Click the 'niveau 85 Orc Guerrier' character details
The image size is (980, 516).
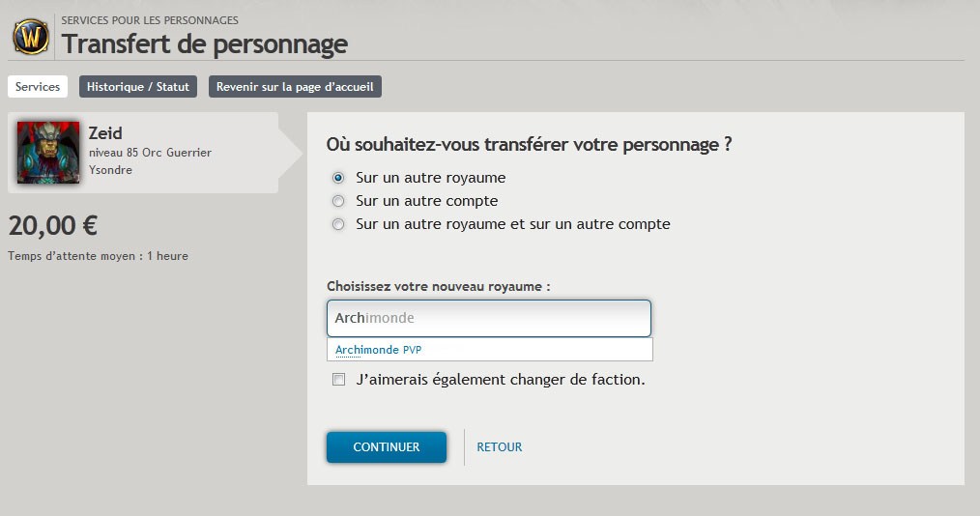150,153
